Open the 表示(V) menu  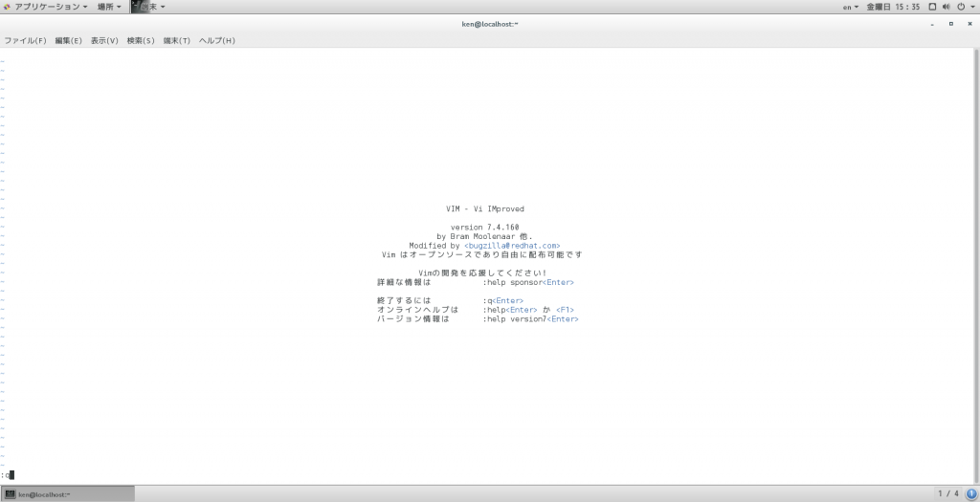point(104,40)
